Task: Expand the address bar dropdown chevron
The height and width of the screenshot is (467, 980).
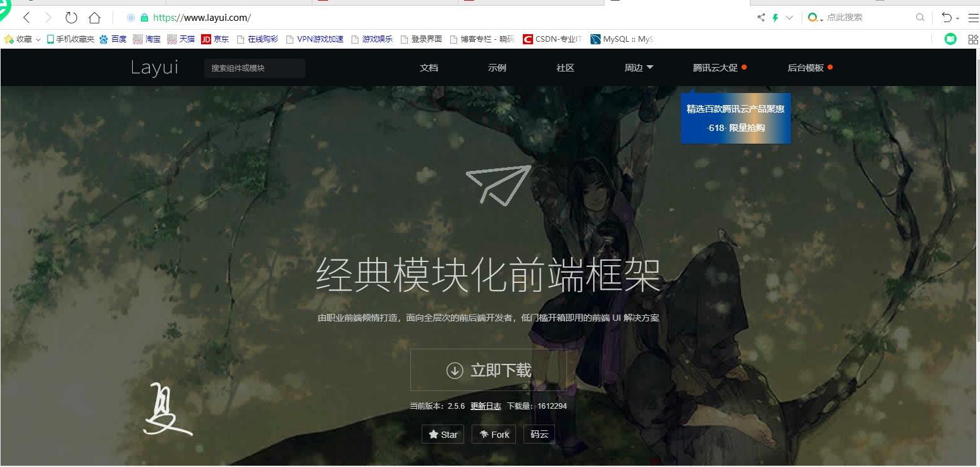Action: pyautogui.click(x=789, y=18)
